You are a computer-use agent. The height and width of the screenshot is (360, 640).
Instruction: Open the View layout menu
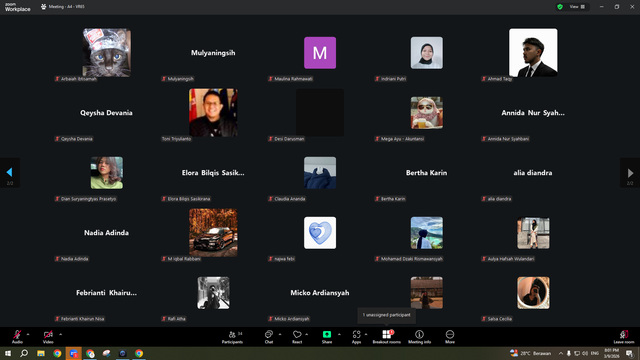tap(577, 7)
